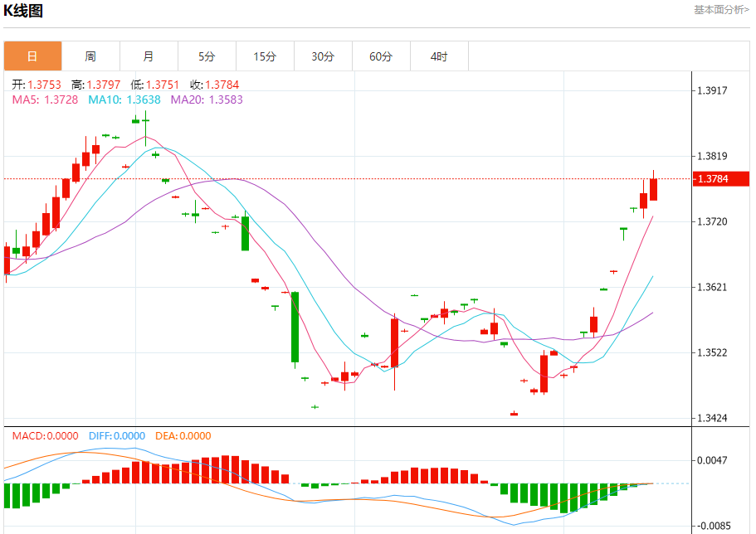Click the MA10 value 1.3638
This screenshot has width=756, height=534.
(x=144, y=100)
